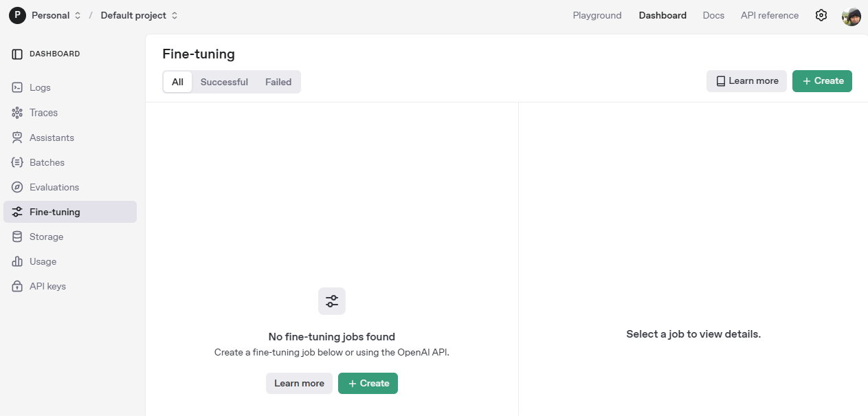Go to the Playground page
The height and width of the screenshot is (416, 868).
(x=597, y=15)
